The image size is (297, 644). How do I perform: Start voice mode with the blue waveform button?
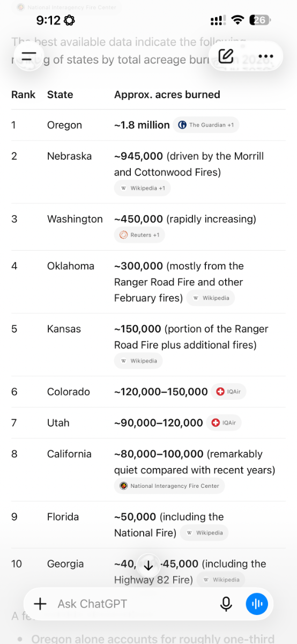257,604
